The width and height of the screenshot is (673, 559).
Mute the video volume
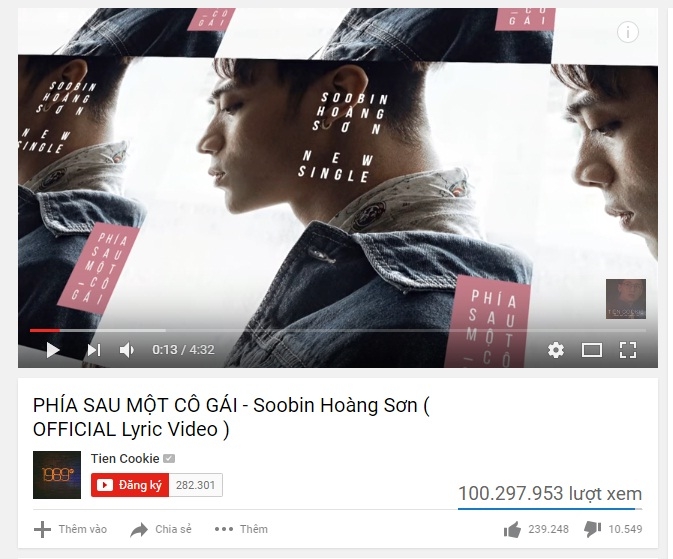pyautogui.click(x=127, y=350)
